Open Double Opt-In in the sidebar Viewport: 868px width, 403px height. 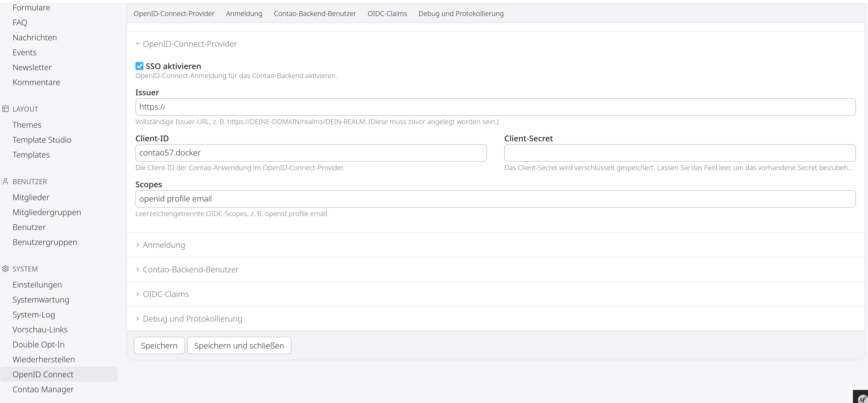pos(38,344)
